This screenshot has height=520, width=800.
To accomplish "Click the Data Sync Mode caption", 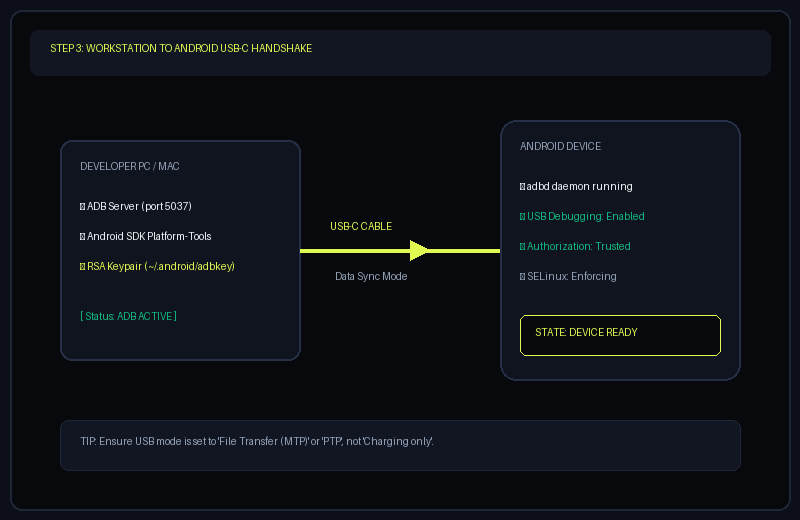I will (371, 277).
